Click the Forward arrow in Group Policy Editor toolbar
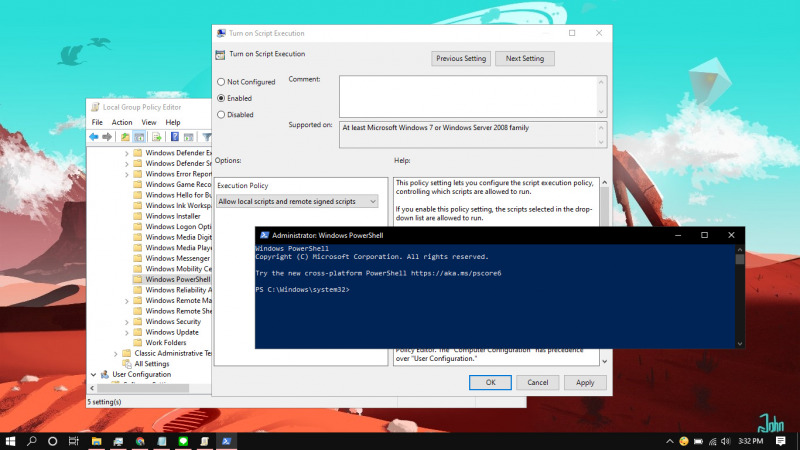Screen dimensions: 800x450 click(107, 137)
